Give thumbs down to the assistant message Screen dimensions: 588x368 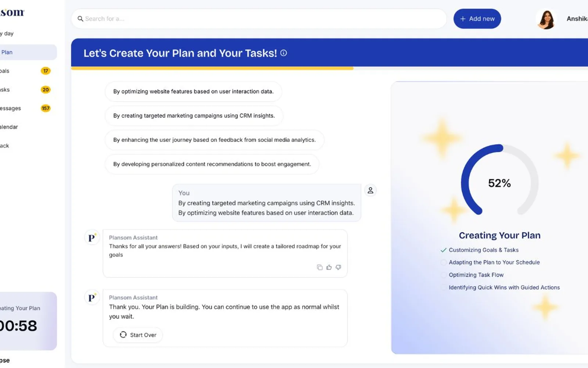point(338,267)
